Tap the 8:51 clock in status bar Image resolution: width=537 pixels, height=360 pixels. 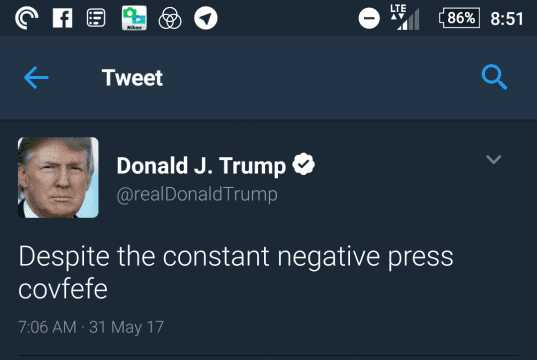pos(507,18)
